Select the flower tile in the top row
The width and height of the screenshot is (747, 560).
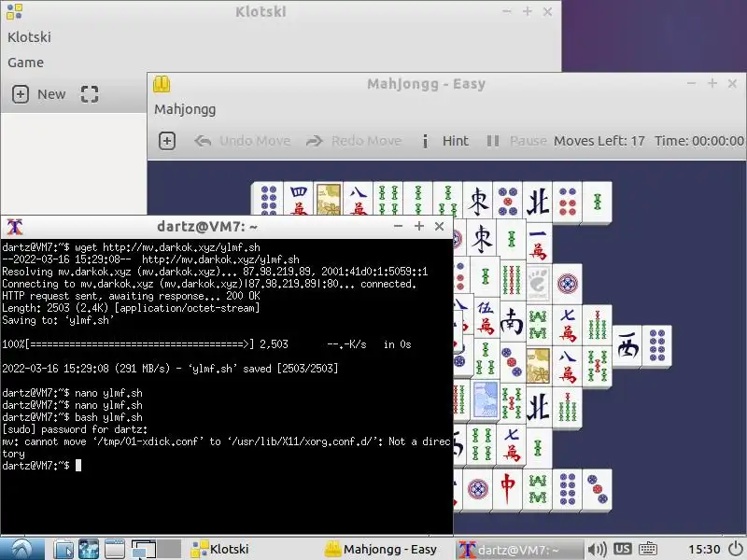tap(329, 200)
